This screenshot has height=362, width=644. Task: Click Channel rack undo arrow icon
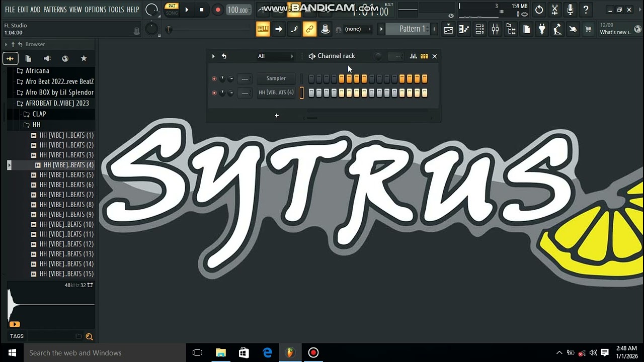click(224, 56)
